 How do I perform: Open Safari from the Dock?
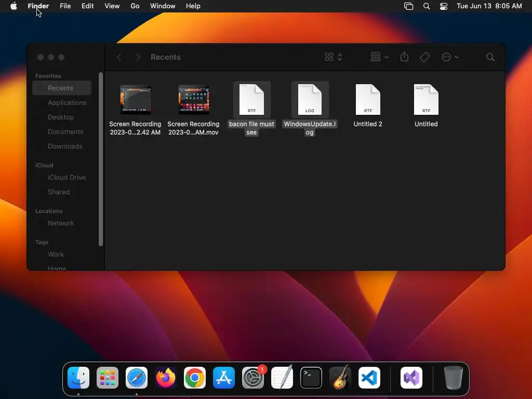pos(137,378)
